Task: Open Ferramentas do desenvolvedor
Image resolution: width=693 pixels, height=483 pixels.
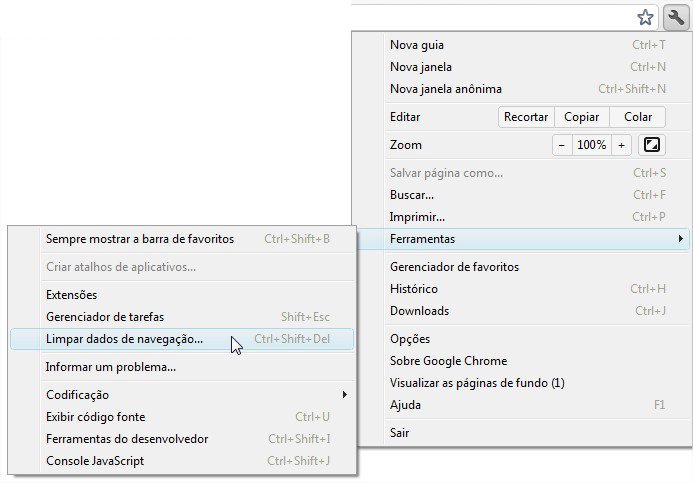Action: (127, 439)
